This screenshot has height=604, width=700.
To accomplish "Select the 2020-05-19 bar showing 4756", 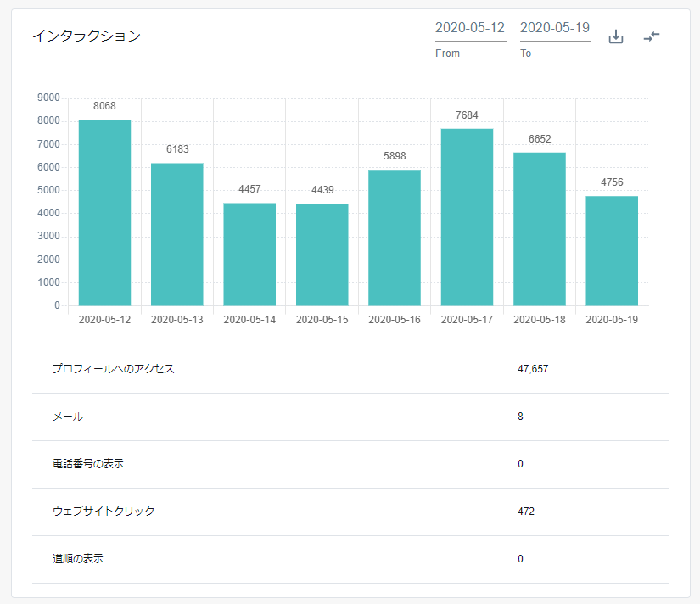I will [x=612, y=251].
